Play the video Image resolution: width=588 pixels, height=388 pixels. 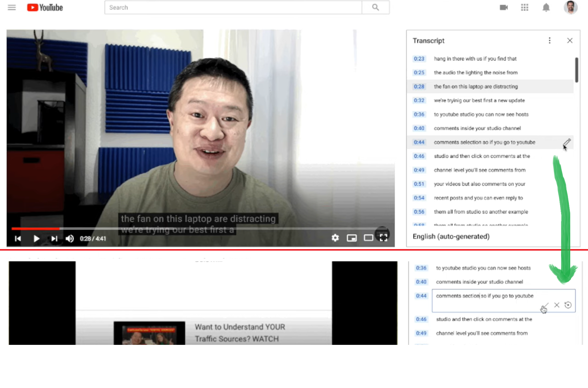tap(36, 238)
